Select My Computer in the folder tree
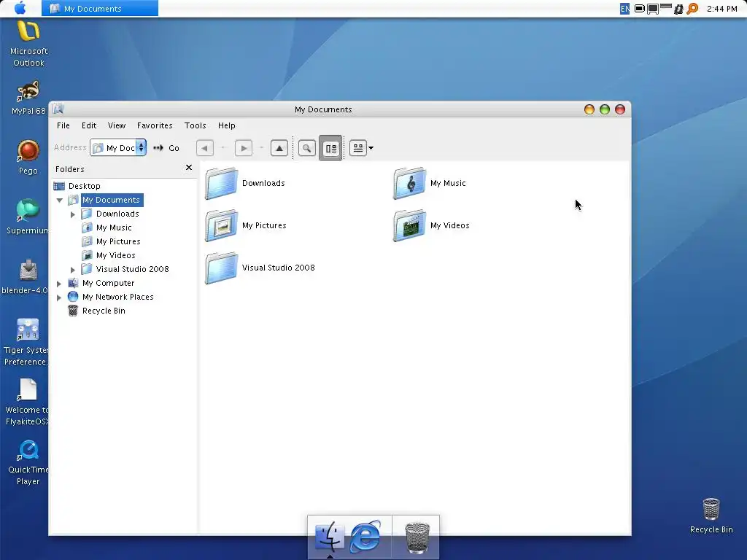The image size is (747, 560). point(108,283)
